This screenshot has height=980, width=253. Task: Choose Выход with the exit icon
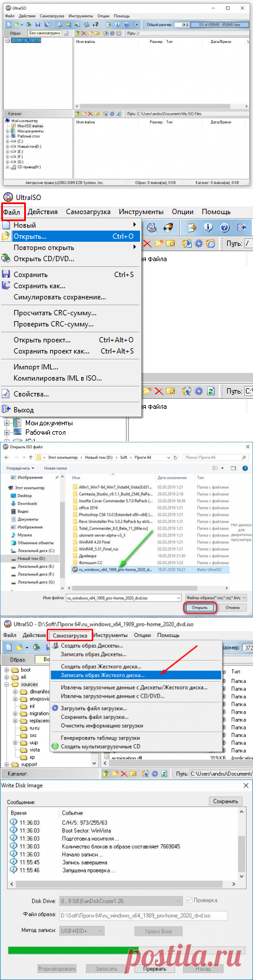pyautogui.click(x=24, y=410)
